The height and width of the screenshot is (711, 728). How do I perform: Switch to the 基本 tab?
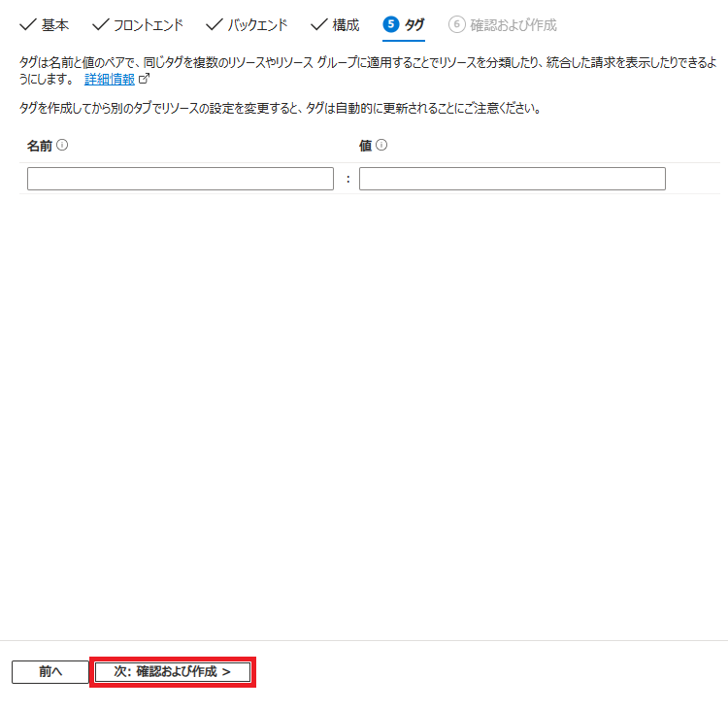(x=44, y=25)
